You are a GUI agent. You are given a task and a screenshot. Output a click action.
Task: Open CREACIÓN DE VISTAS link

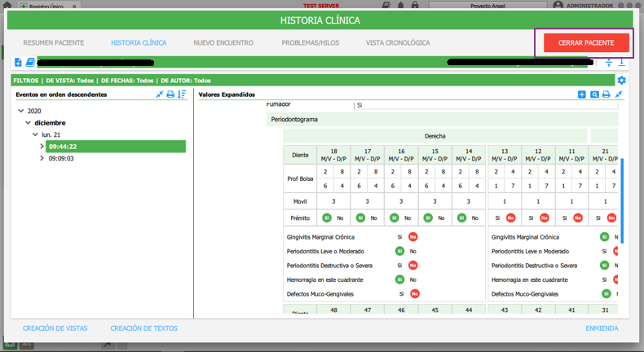(55, 328)
